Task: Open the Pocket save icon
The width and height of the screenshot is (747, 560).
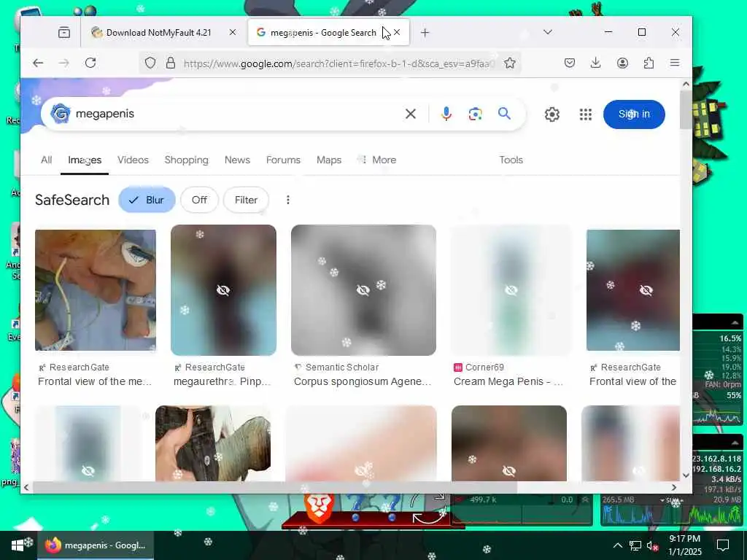Action: point(569,63)
